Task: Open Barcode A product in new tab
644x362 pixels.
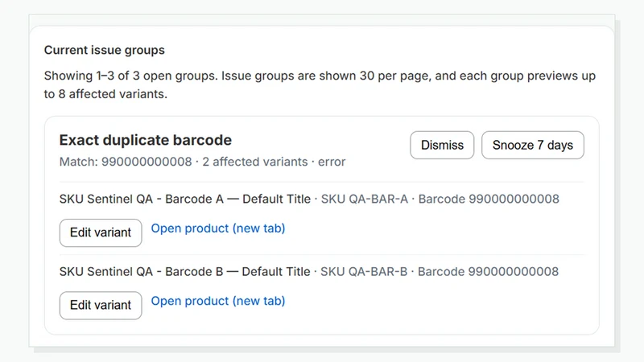Action: click(x=218, y=228)
